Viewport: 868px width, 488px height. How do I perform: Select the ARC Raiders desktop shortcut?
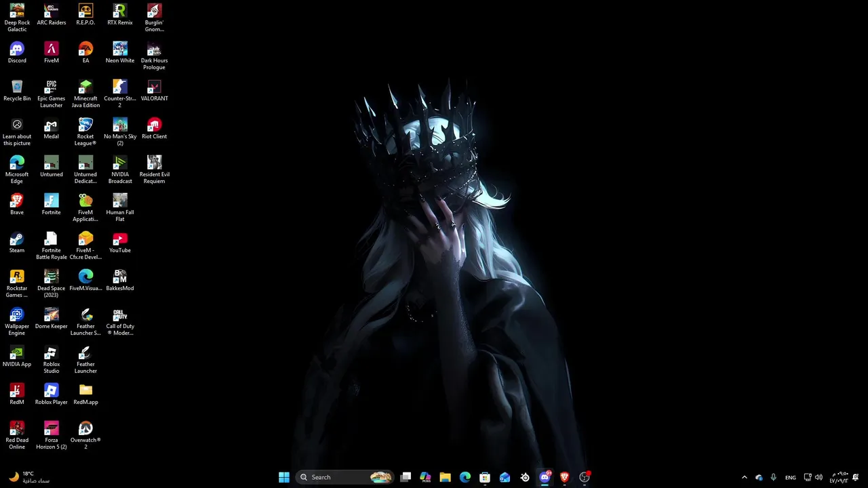(52, 15)
